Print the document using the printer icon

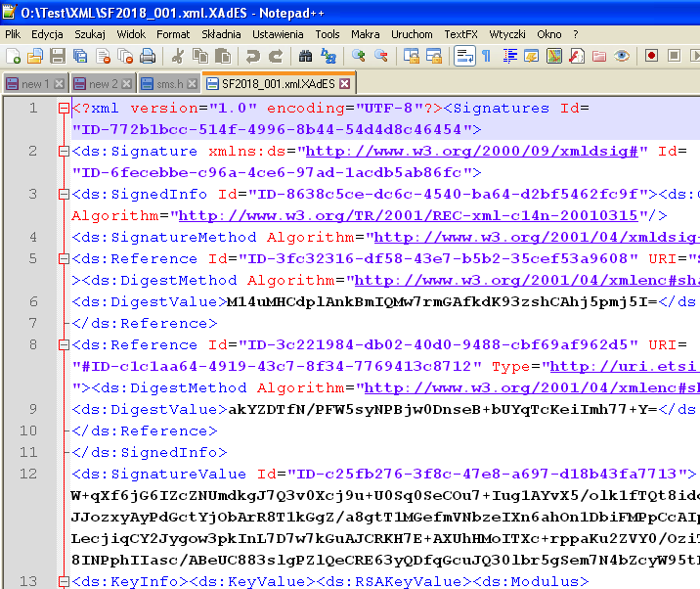click(148, 57)
